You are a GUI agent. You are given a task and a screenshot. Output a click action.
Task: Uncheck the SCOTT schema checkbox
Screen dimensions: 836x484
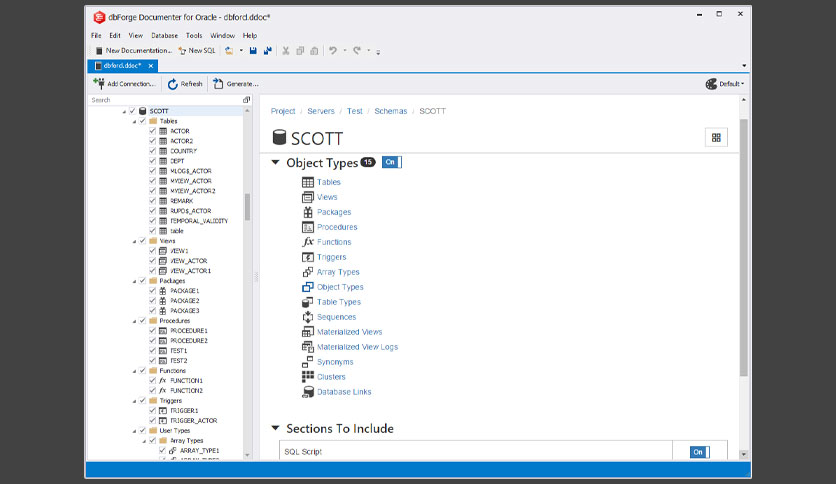click(133, 111)
